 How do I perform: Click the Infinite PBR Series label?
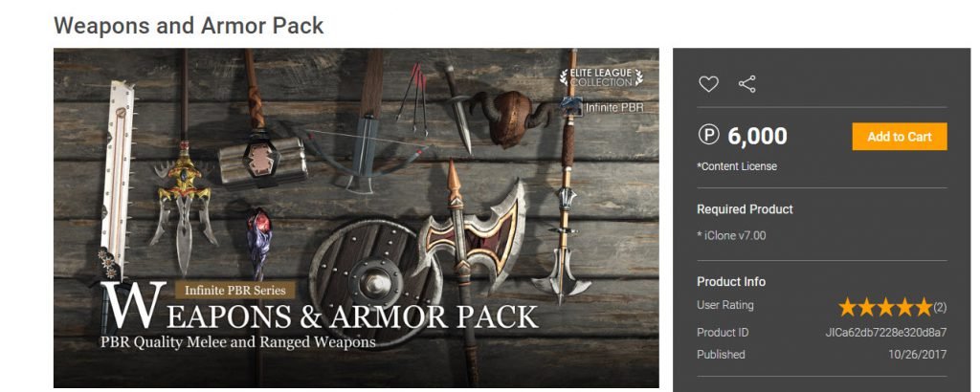click(235, 290)
